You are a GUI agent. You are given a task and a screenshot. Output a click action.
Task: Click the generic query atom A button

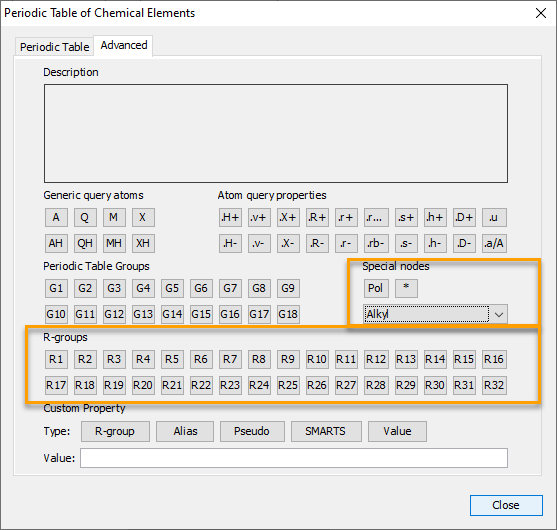[x=56, y=217]
